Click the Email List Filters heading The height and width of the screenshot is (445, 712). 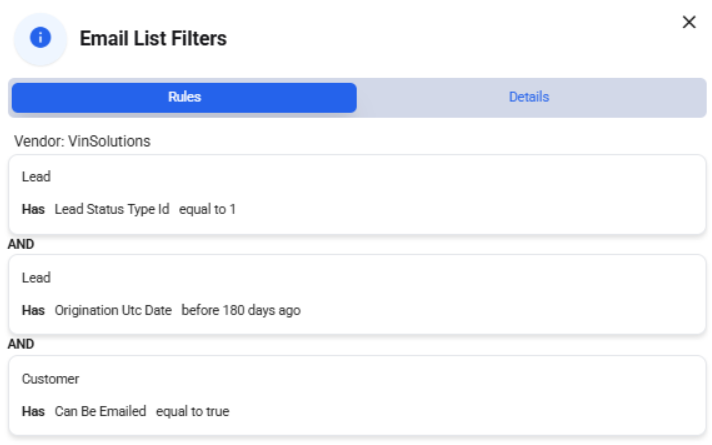tap(153, 39)
